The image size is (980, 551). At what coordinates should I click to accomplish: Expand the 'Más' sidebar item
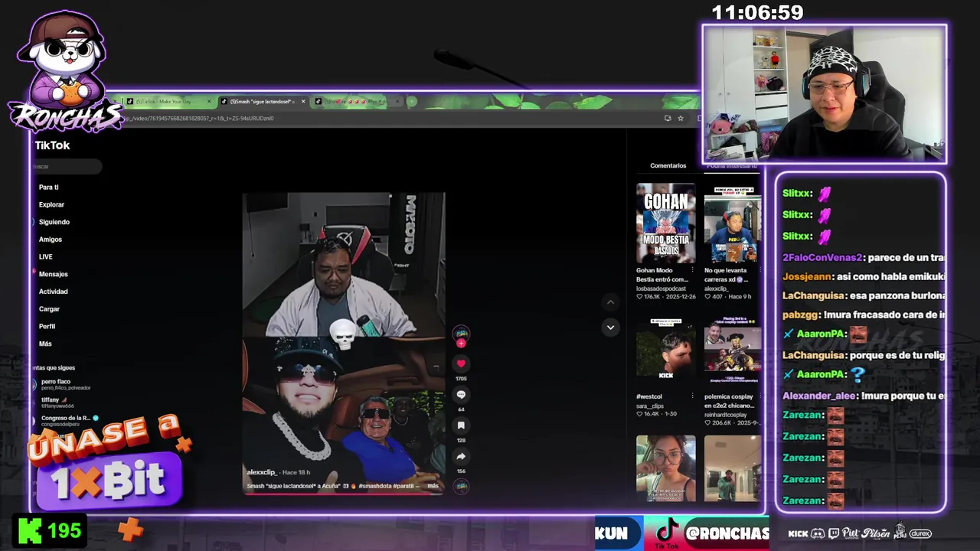45,344
